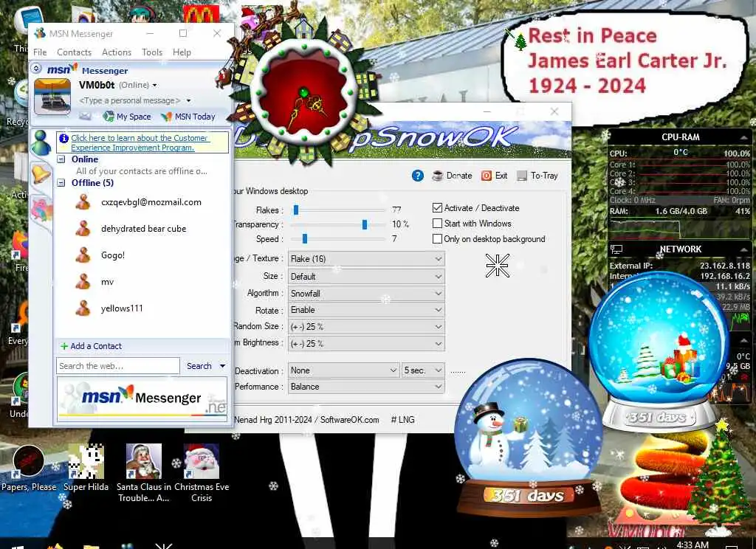
Task: Click the Customer Experience Improvement Program link
Action: click(x=140, y=142)
